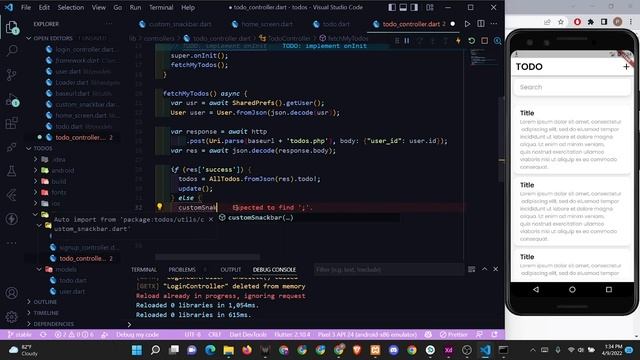Switch to the Terminal panel tab
This screenshot has height=360, width=640.
tap(144, 269)
